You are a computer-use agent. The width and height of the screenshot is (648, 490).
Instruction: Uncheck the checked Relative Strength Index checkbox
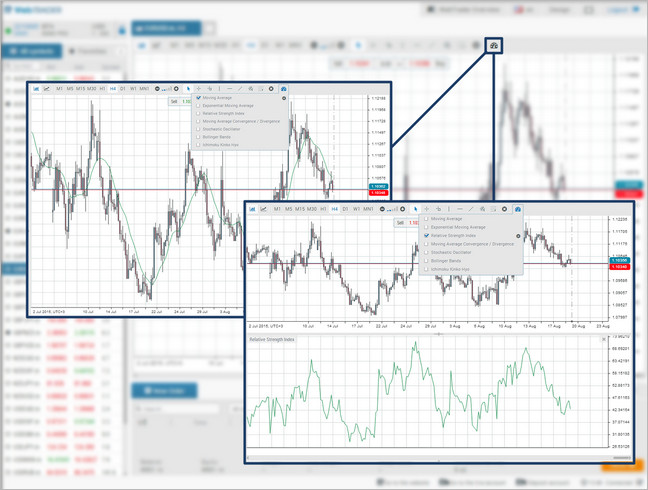pos(427,236)
